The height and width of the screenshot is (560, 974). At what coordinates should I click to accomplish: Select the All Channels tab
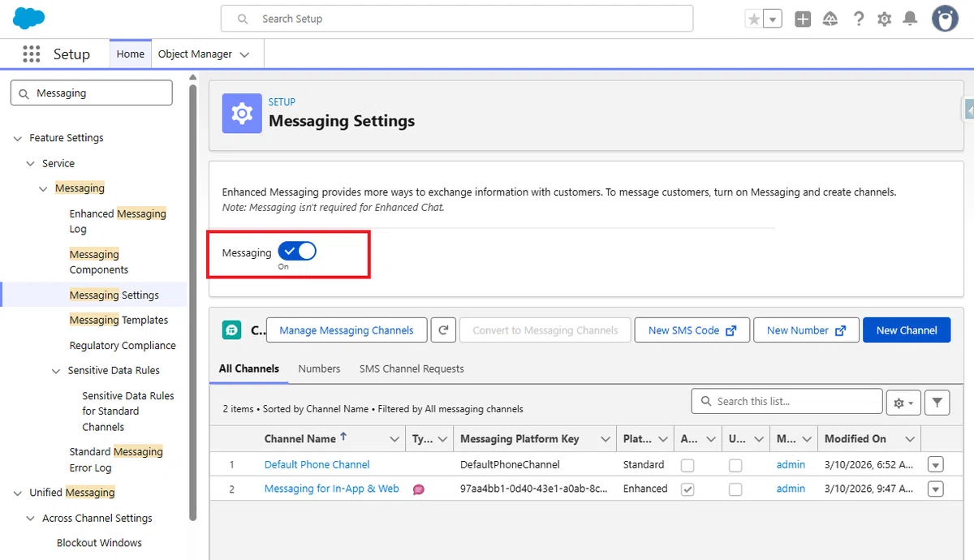(x=249, y=368)
